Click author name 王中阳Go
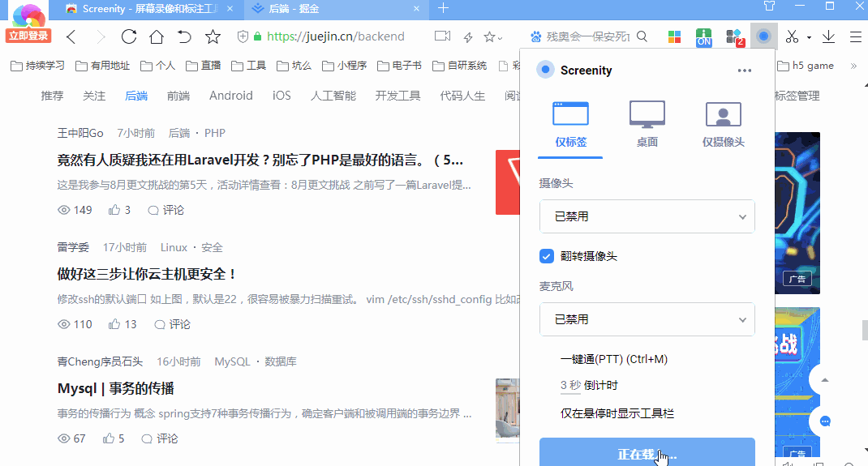Image resolution: width=868 pixels, height=466 pixels. (x=80, y=133)
